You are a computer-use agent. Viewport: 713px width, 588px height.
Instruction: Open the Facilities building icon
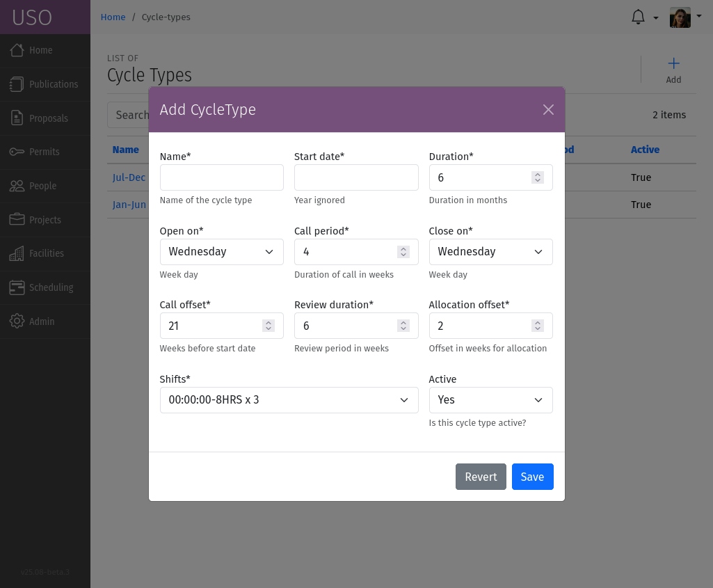pyautogui.click(x=17, y=253)
